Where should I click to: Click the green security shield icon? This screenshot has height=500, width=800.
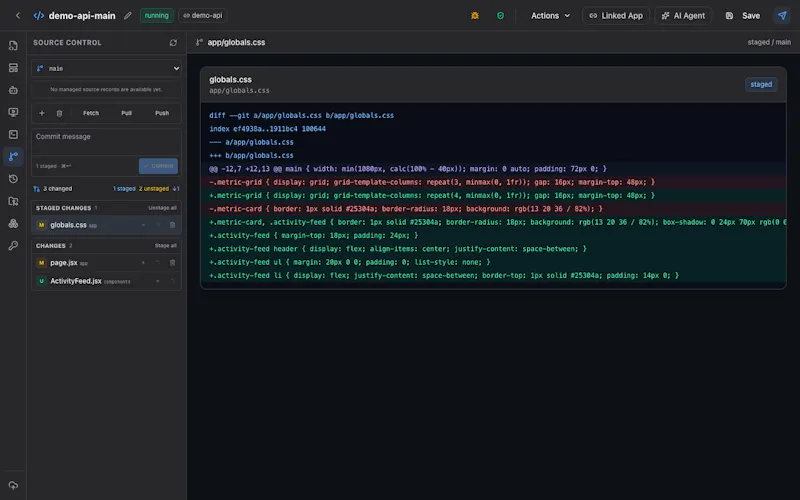coord(501,15)
